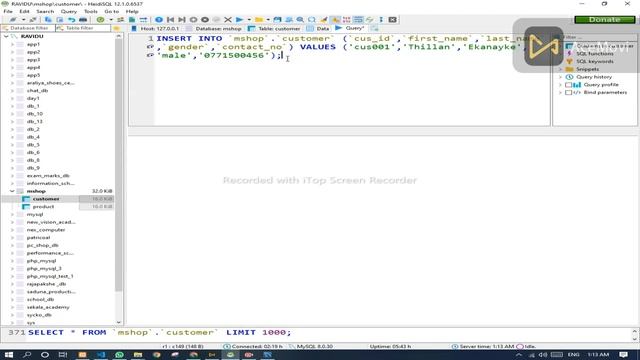Switch to the Table: customer tab

pos(274,29)
